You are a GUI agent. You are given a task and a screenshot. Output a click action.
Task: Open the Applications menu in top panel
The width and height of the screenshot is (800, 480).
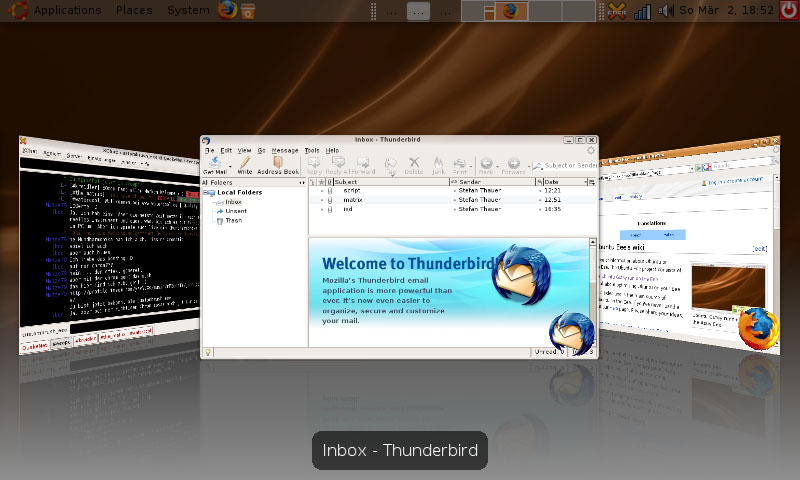(x=67, y=10)
